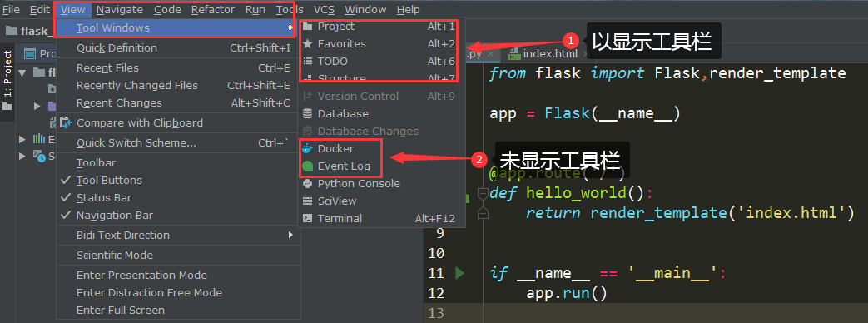The image size is (868, 323).
Task: Click line number 10 in gutter
Action: (436, 254)
